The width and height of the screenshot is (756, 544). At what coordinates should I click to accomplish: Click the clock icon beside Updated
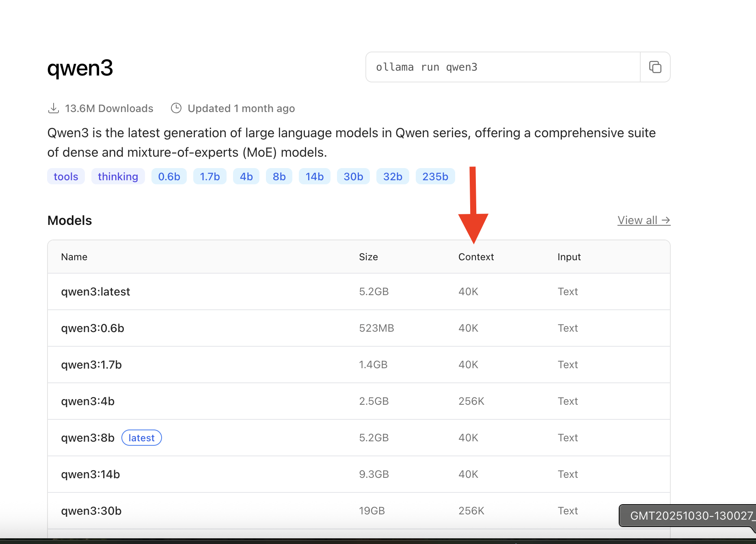176,108
